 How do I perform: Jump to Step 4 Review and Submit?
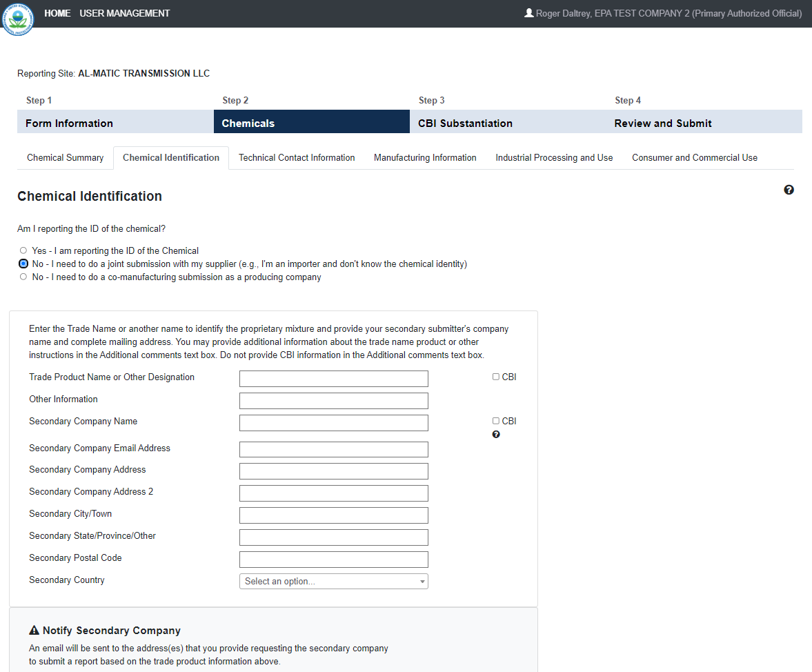[x=662, y=123]
